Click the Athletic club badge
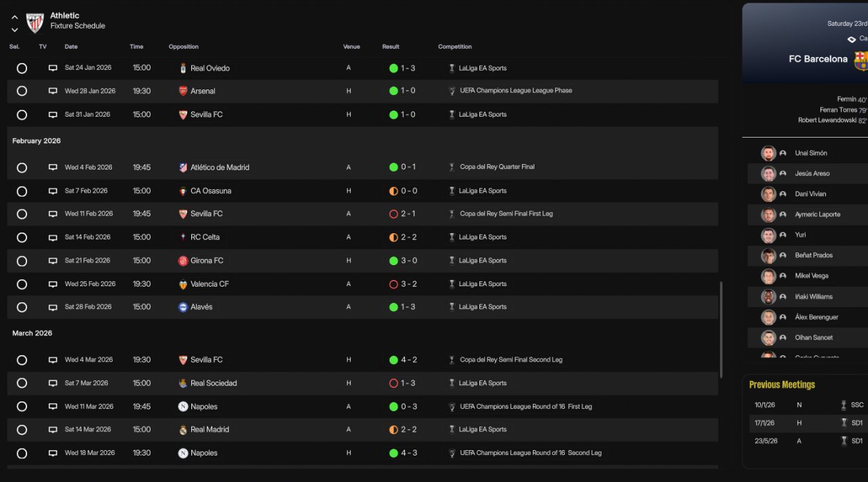The image size is (868, 482). 35,22
